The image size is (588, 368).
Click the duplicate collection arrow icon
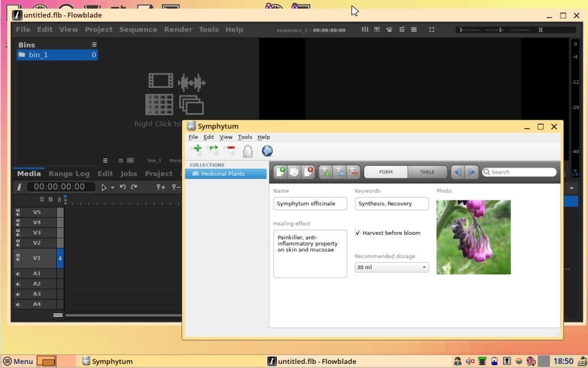pyautogui.click(x=212, y=150)
